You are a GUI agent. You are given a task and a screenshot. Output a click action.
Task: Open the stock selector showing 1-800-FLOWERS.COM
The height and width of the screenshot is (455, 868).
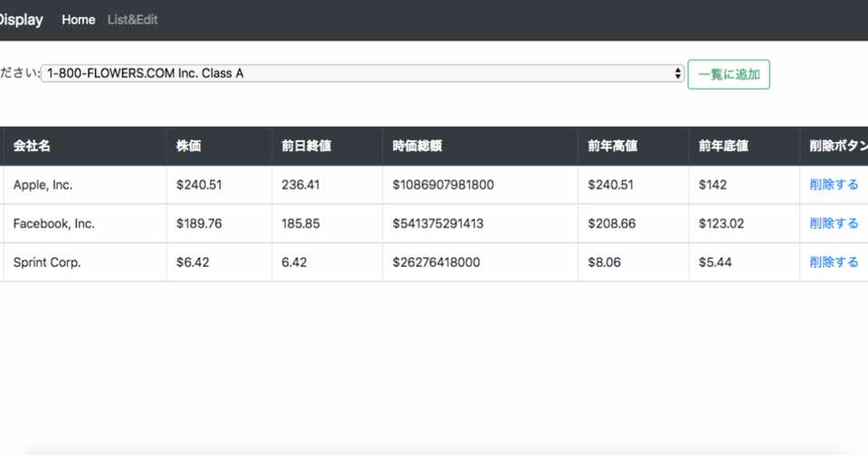(x=363, y=73)
